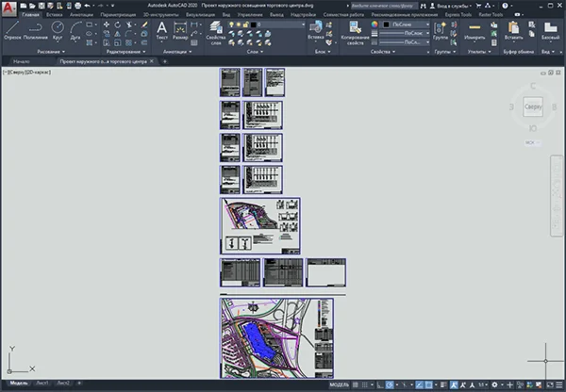Open the Визуализация ribbon tab
The height and width of the screenshot is (392, 566).
point(200,15)
